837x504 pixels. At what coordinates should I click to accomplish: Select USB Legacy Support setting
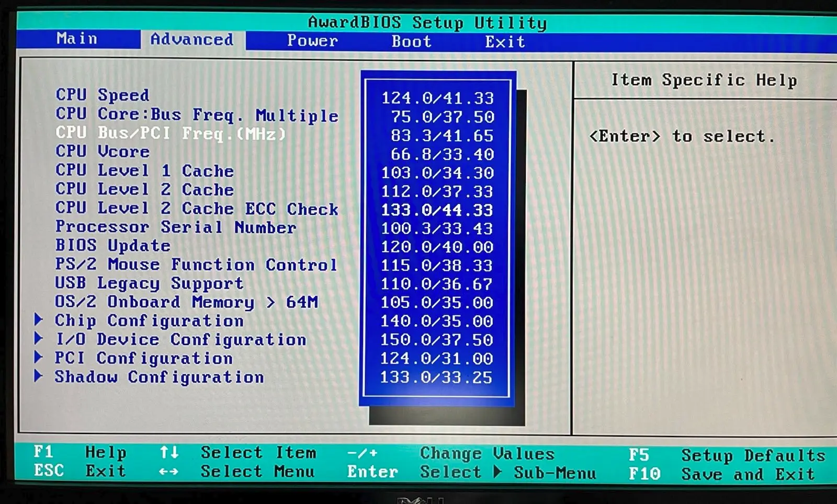point(150,283)
